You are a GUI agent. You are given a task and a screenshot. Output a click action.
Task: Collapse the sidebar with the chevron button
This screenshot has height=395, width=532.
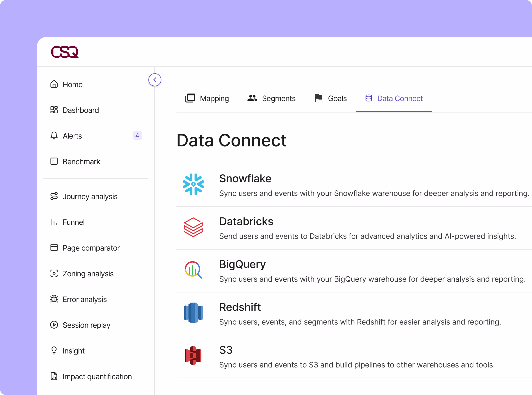pyautogui.click(x=155, y=80)
